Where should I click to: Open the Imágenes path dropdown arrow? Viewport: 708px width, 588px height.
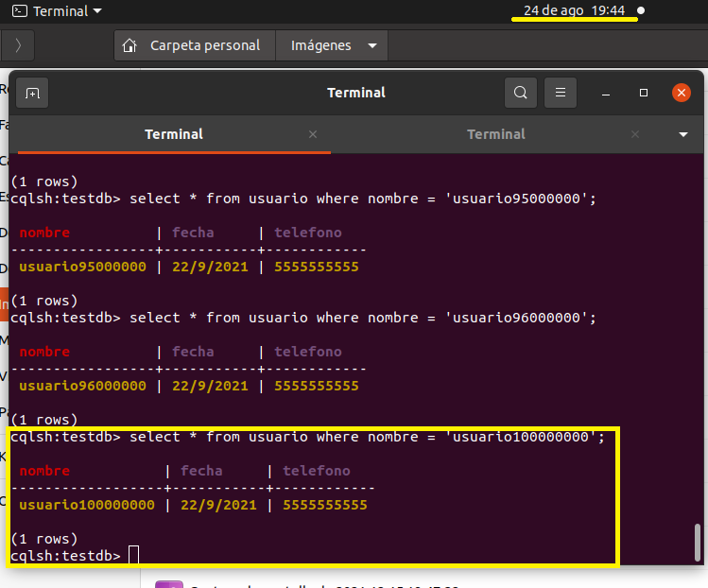(371, 45)
